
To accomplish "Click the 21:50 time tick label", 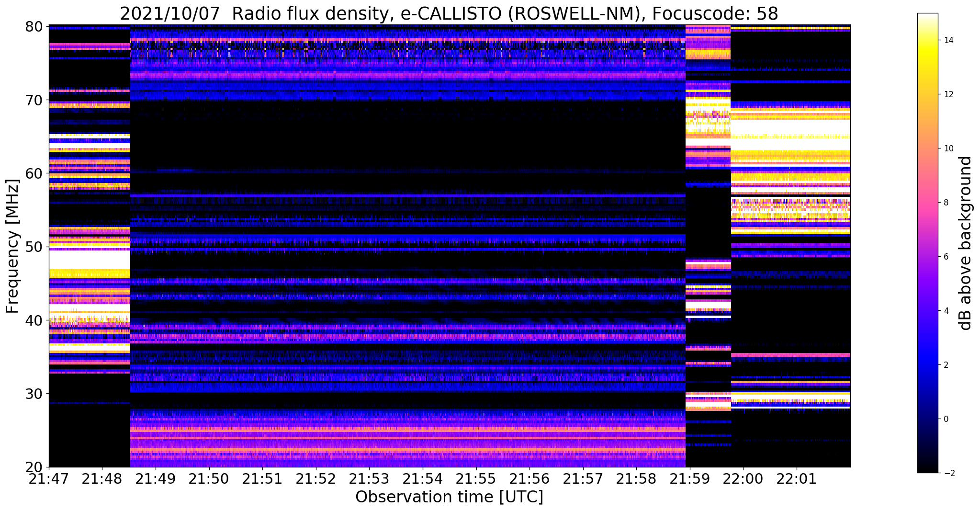I will [209, 479].
